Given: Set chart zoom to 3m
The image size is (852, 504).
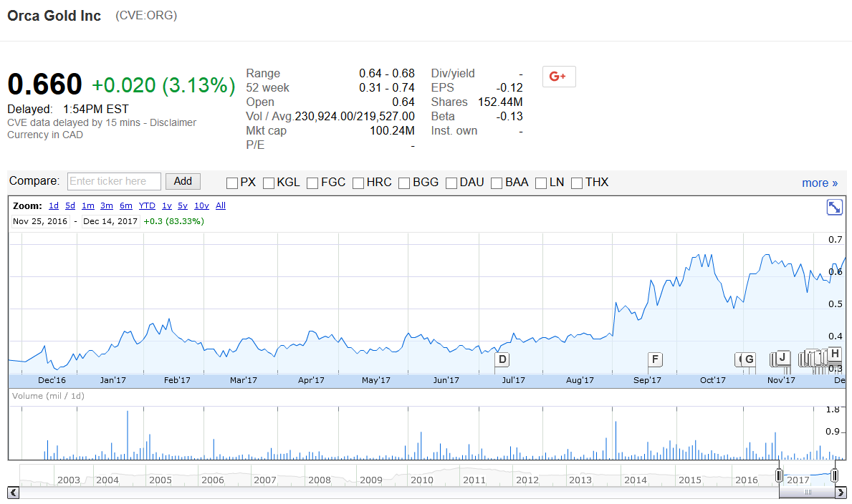Looking at the screenshot, I should click(x=107, y=206).
